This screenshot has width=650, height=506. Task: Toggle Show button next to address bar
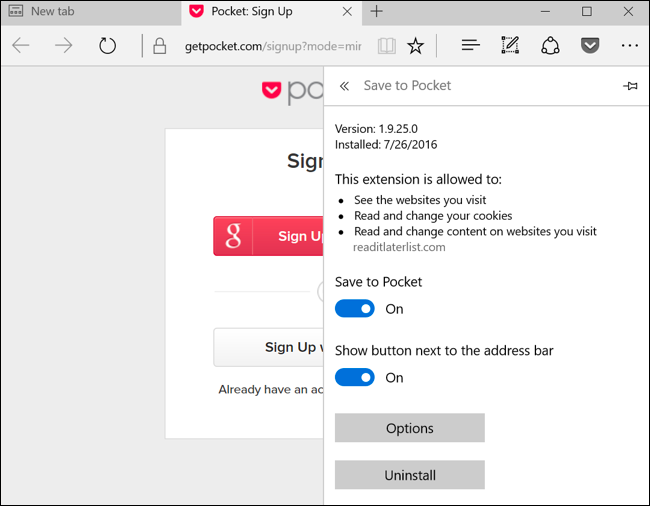(x=355, y=378)
